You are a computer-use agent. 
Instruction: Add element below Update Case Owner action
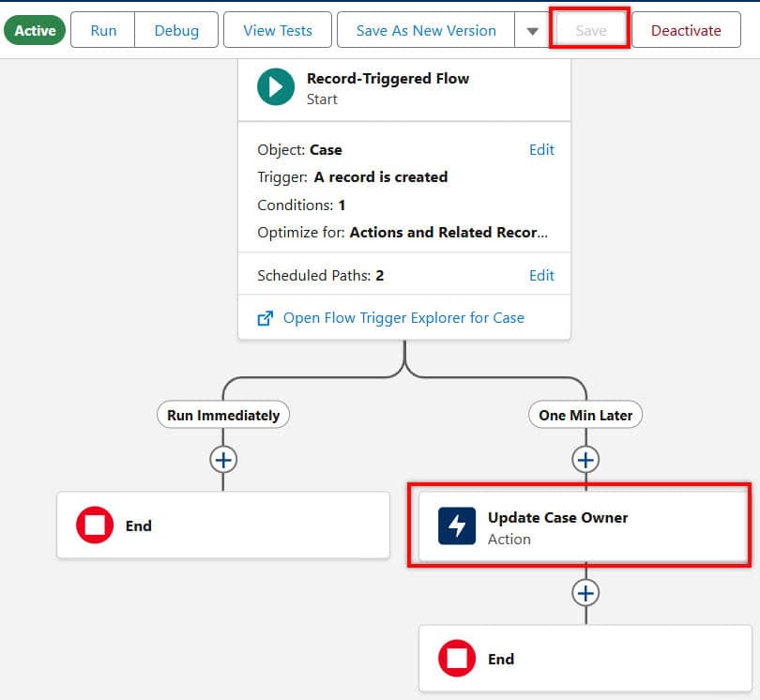(585, 593)
